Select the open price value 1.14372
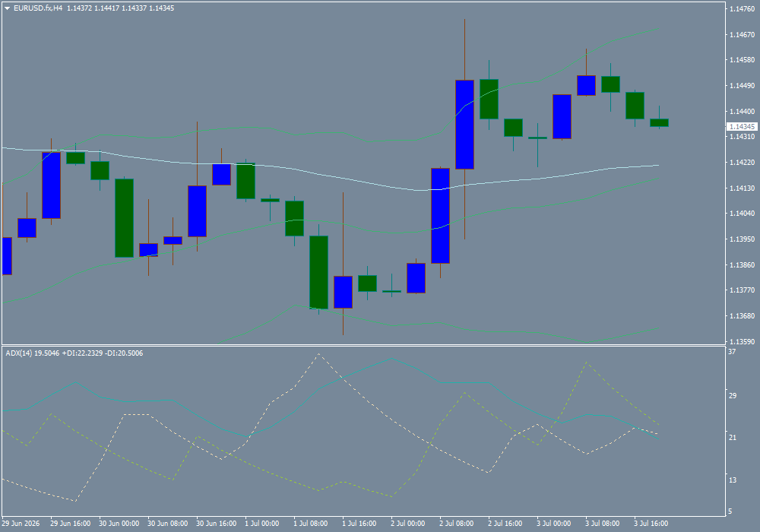This screenshot has width=760, height=532. (x=79, y=8)
